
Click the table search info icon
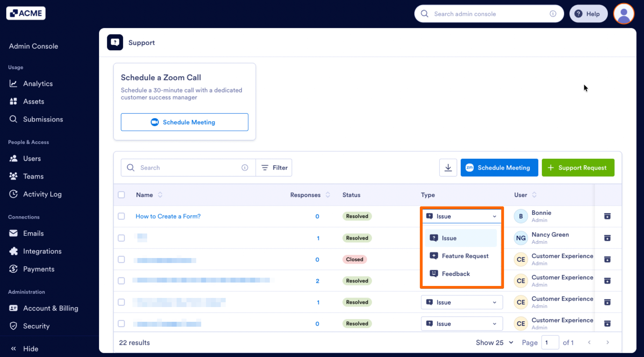[x=245, y=168]
